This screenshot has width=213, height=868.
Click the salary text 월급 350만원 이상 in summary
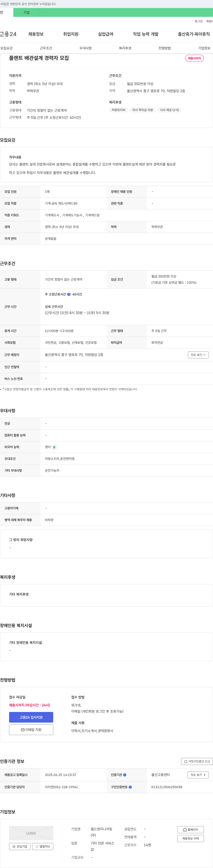(140, 84)
